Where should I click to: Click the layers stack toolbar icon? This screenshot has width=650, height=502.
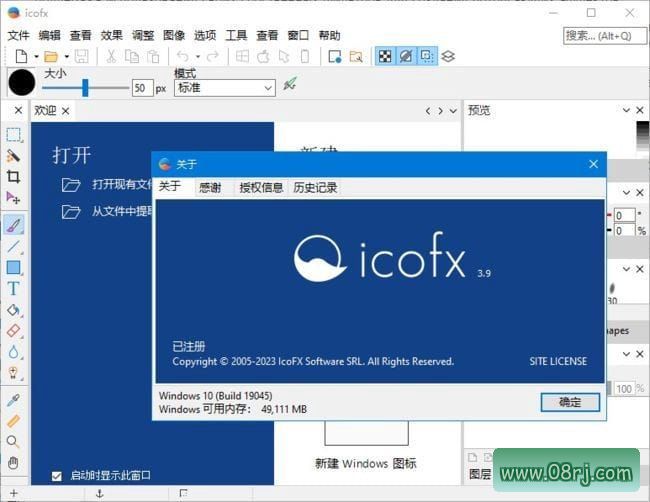point(448,56)
